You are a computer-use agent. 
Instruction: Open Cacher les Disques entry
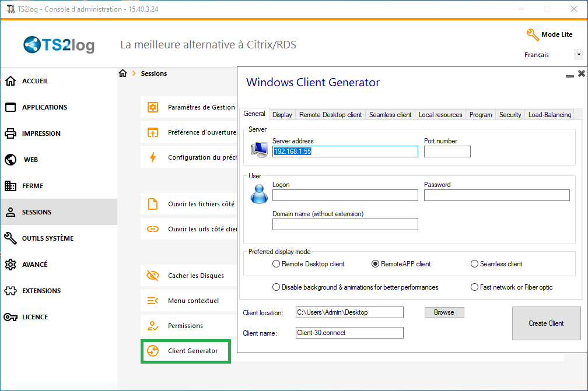pyautogui.click(x=188, y=276)
